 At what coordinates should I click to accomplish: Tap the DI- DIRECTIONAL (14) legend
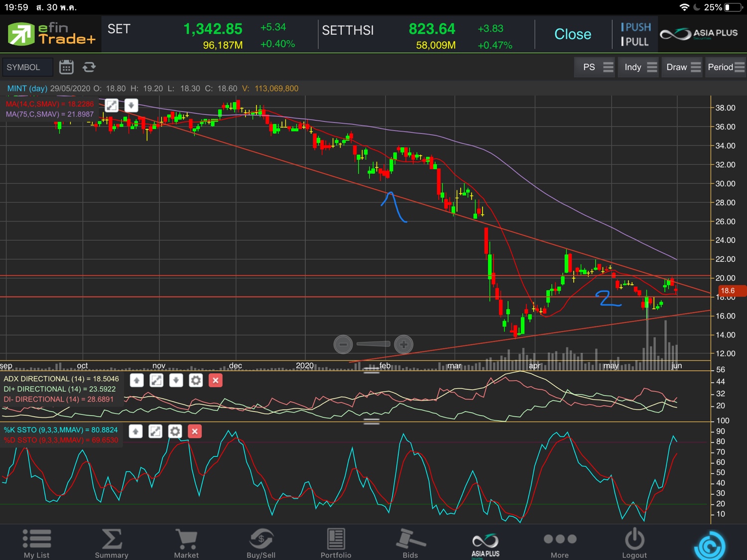tap(59, 399)
